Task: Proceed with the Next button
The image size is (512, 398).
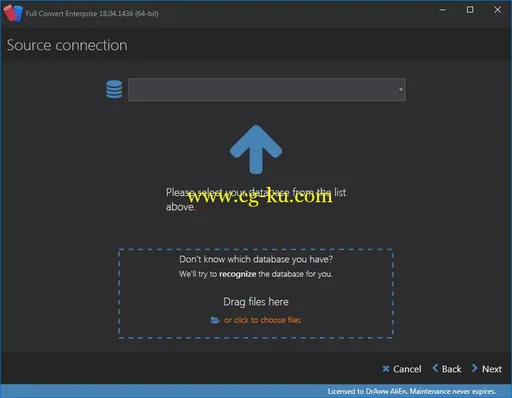Action: 487,369
